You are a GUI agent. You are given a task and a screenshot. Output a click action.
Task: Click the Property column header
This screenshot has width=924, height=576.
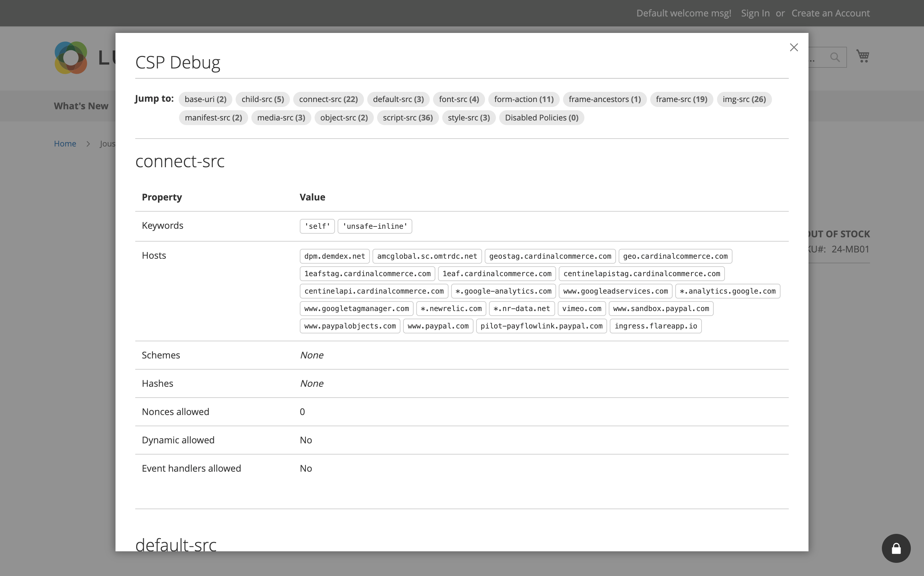pos(162,197)
